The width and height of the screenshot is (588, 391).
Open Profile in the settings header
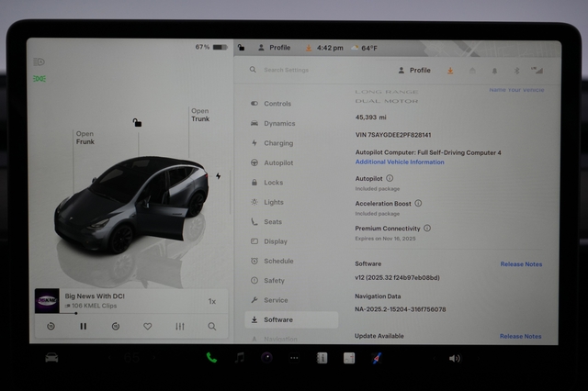pyautogui.click(x=414, y=70)
